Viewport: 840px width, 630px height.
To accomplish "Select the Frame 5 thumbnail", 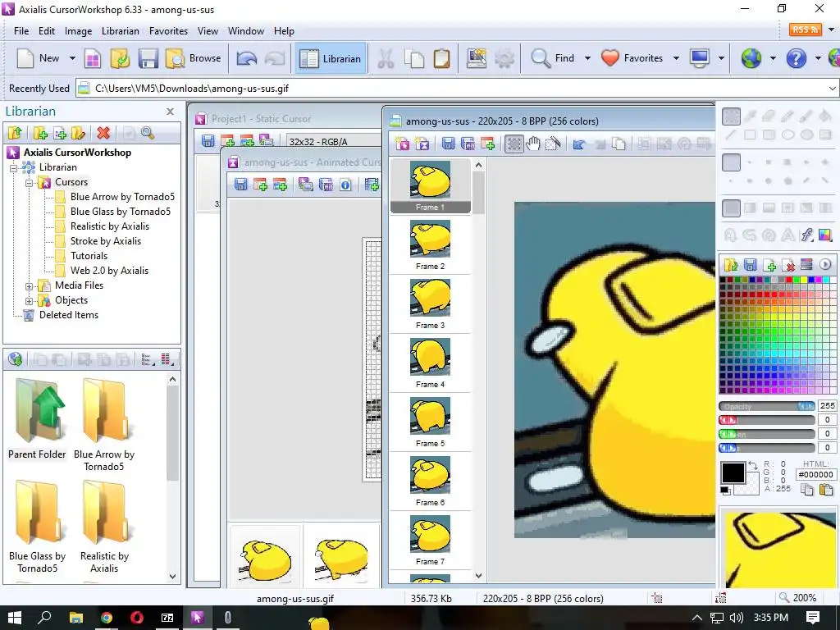I will point(430,422).
